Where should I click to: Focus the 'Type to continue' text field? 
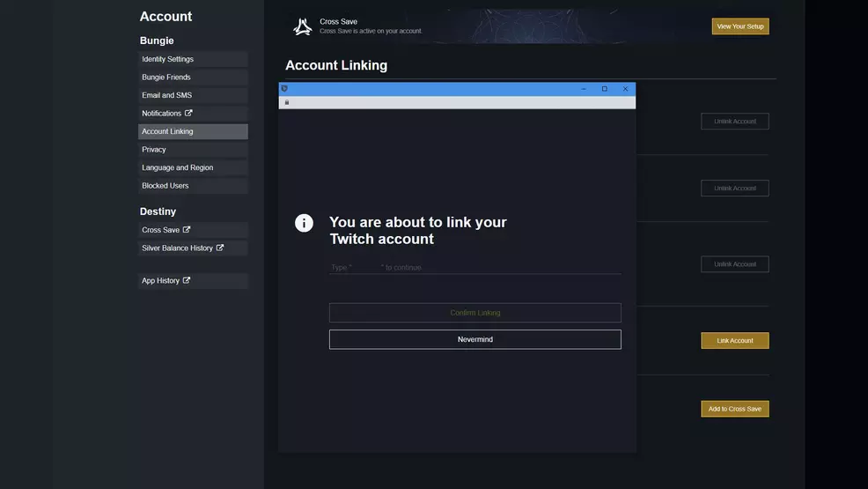(474, 267)
